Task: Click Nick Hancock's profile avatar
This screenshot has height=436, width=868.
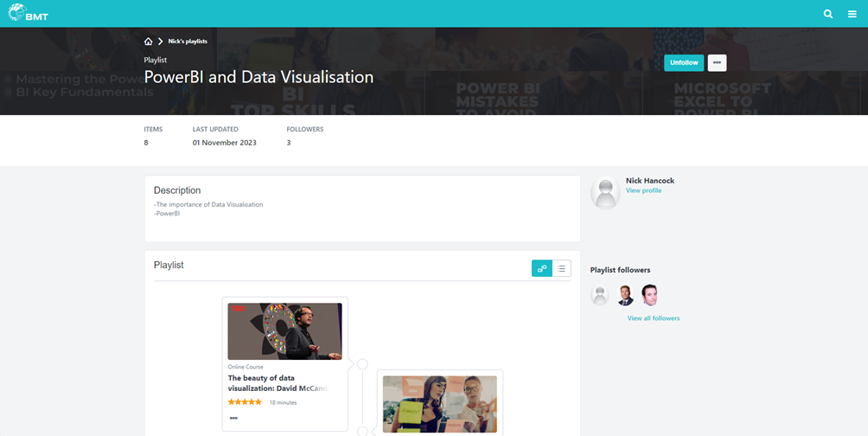Action: pyautogui.click(x=605, y=192)
